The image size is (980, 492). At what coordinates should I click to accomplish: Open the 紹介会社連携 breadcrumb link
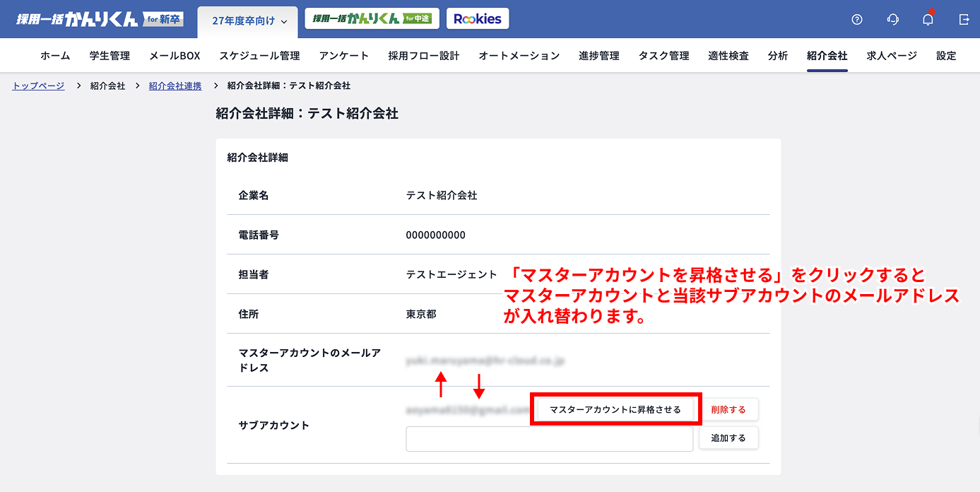pyautogui.click(x=175, y=86)
